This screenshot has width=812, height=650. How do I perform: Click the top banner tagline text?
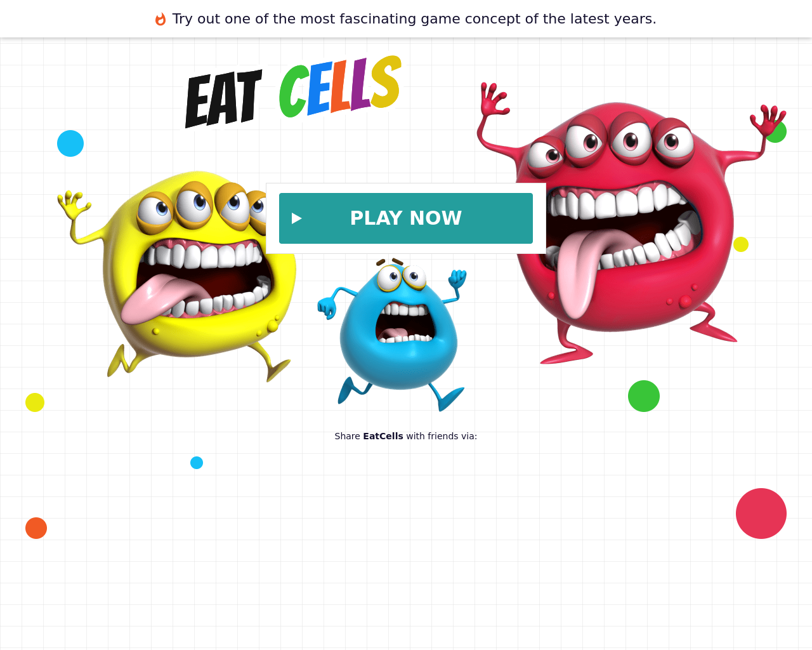coord(414,19)
